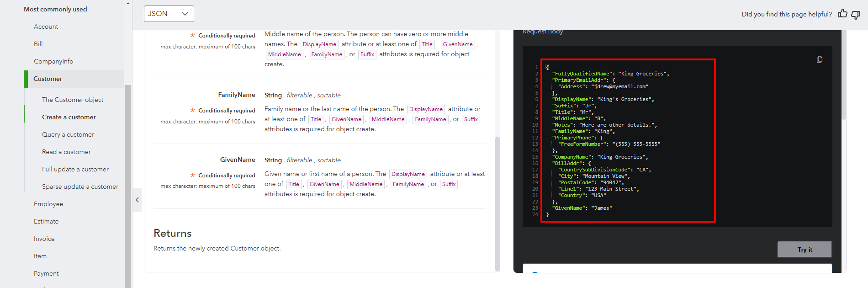Click the thumbs down not helpful icon
Image resolution: width=868 pixels, height=288 pixels.
(856, 15)
